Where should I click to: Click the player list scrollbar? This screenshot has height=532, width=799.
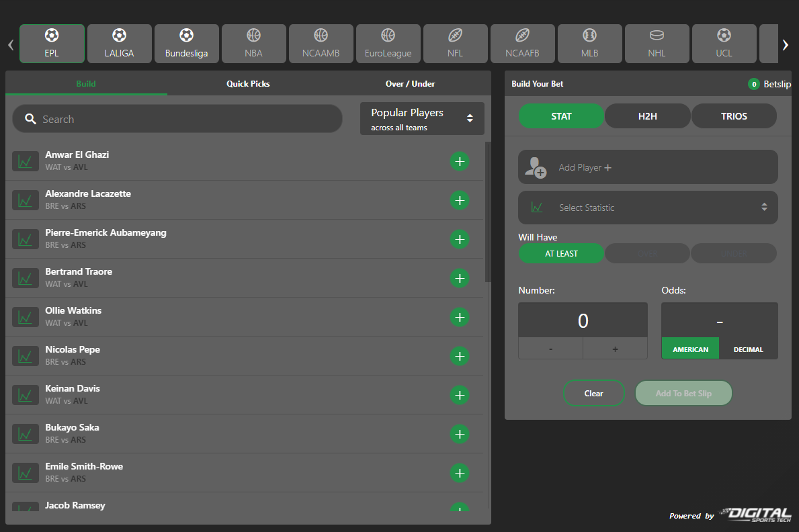click(x=488, y=212)
